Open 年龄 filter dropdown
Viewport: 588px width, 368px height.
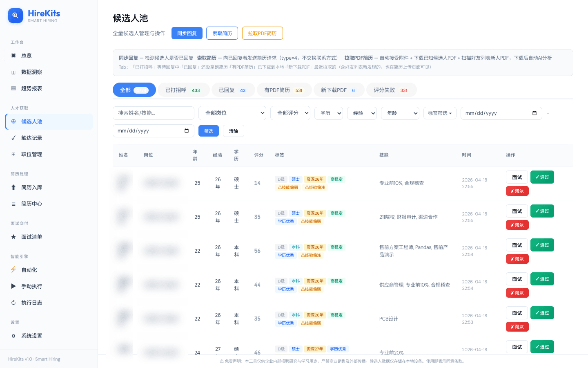[x=400, y=113]
